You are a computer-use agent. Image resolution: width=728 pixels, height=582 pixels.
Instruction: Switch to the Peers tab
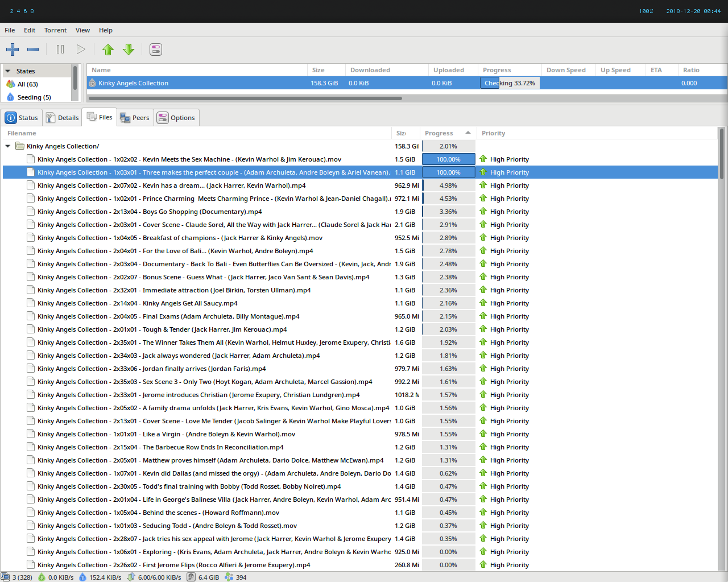(x=135, y=118)
